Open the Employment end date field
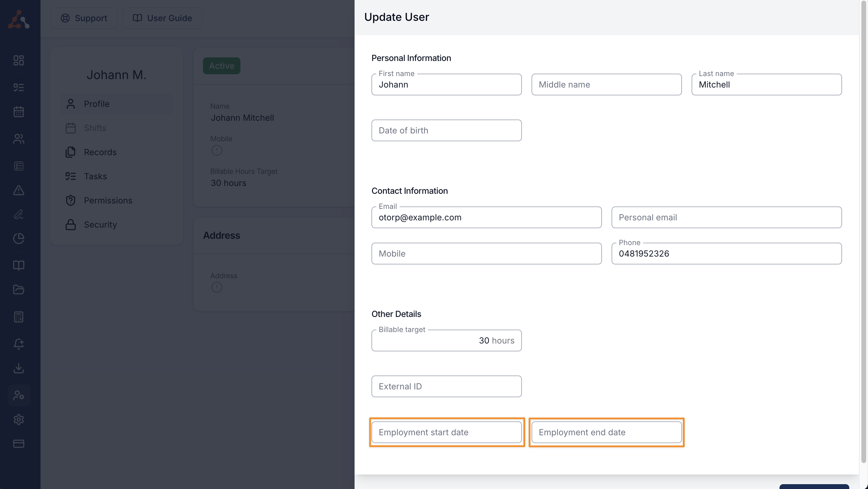The image size is (868, 489). pos(606,432)
